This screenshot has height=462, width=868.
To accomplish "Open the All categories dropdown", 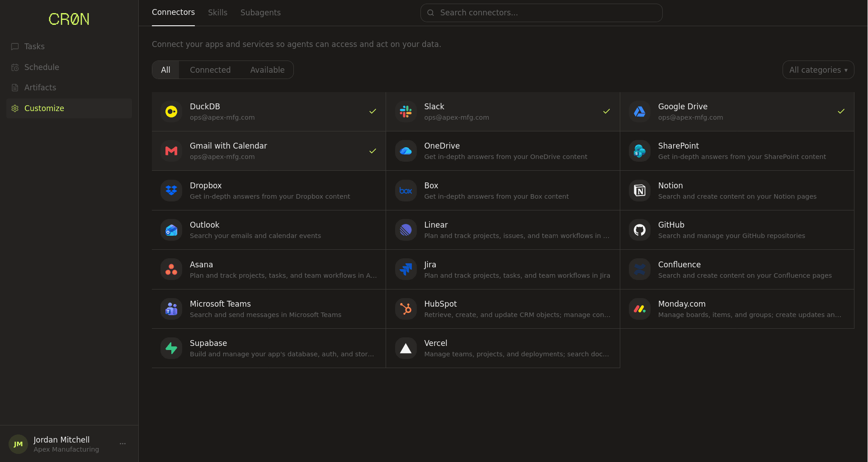I will tap(818, 70).
